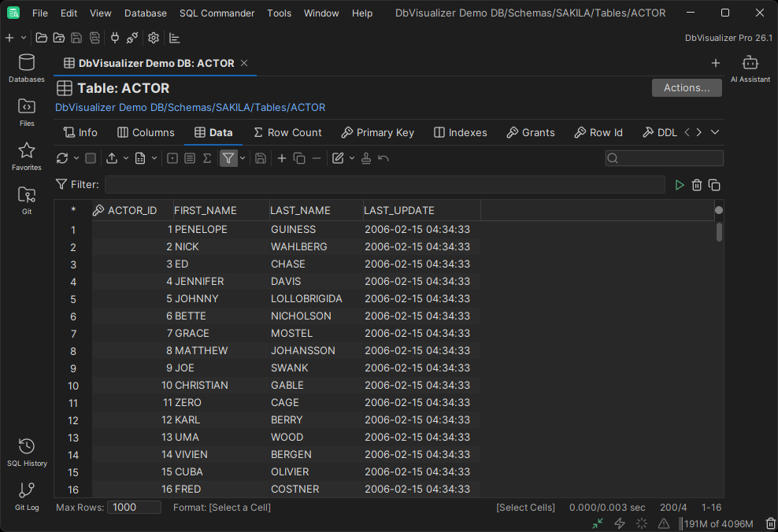Click the DbVisualizer Demo DB path link
Viewport: 778px width, 532px height.
tap(190, 107)
